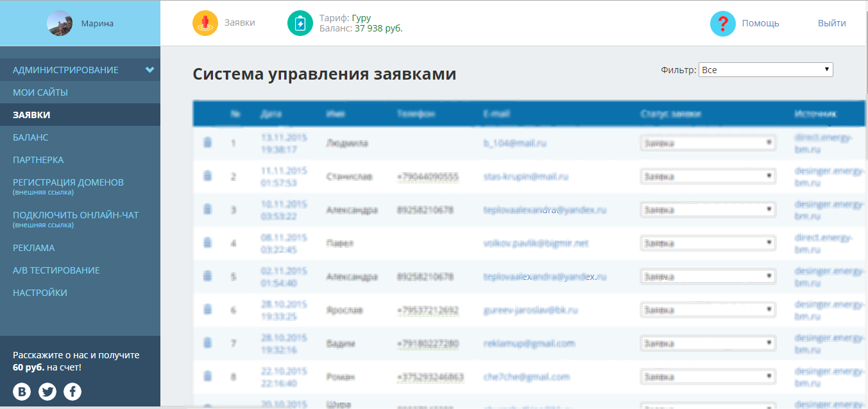Viewport: 868px width, 409px height.
Task: Click phone number +79044090555
Action: 428,177
